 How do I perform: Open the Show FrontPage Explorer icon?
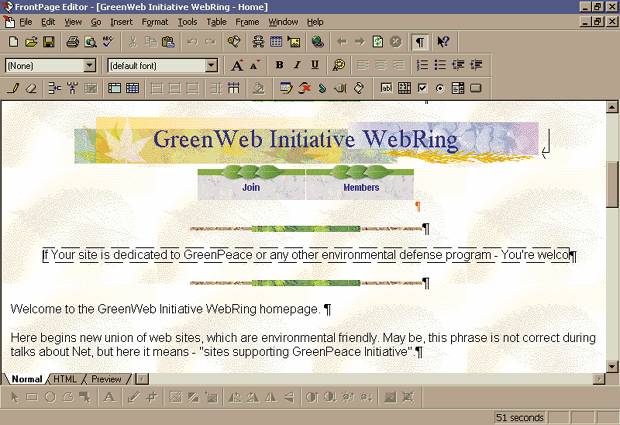(x=234, y=42)
